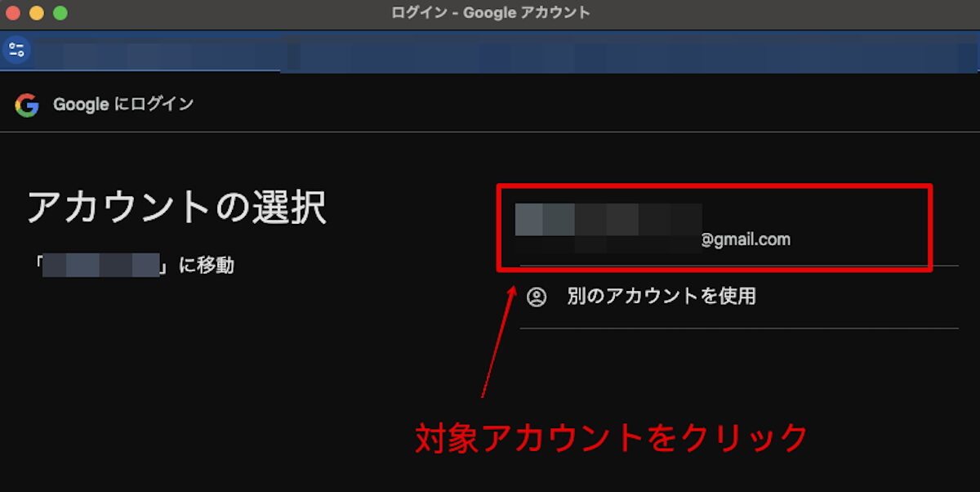The width and height of the screenshot is (980, 492).
Task: Click the @gmail.com email text
Action: click(746, 239)
